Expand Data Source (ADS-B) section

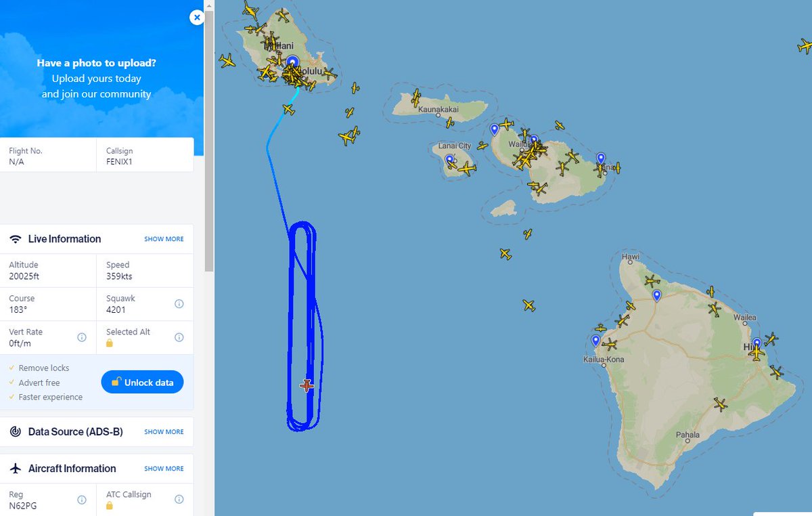click(x=164, y=432)
